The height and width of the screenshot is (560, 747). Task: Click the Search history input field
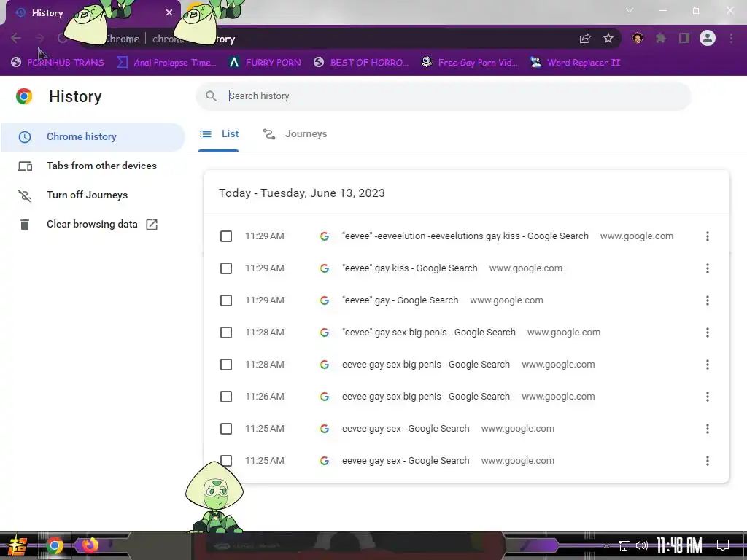444,96
